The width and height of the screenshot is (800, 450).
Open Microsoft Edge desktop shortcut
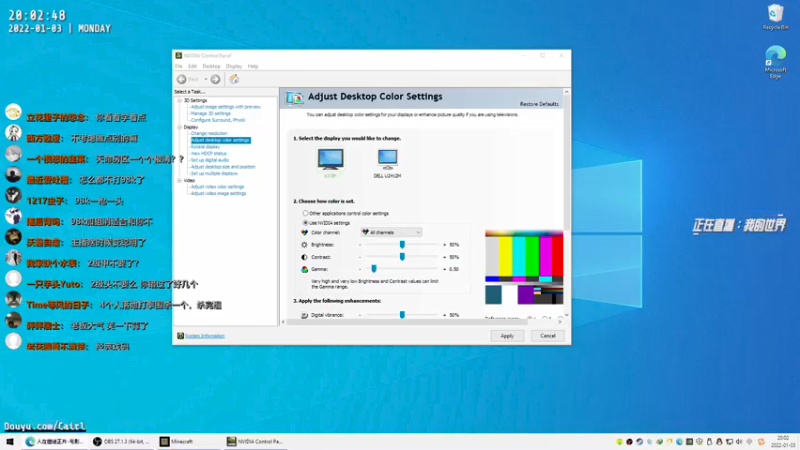(775, 62)
